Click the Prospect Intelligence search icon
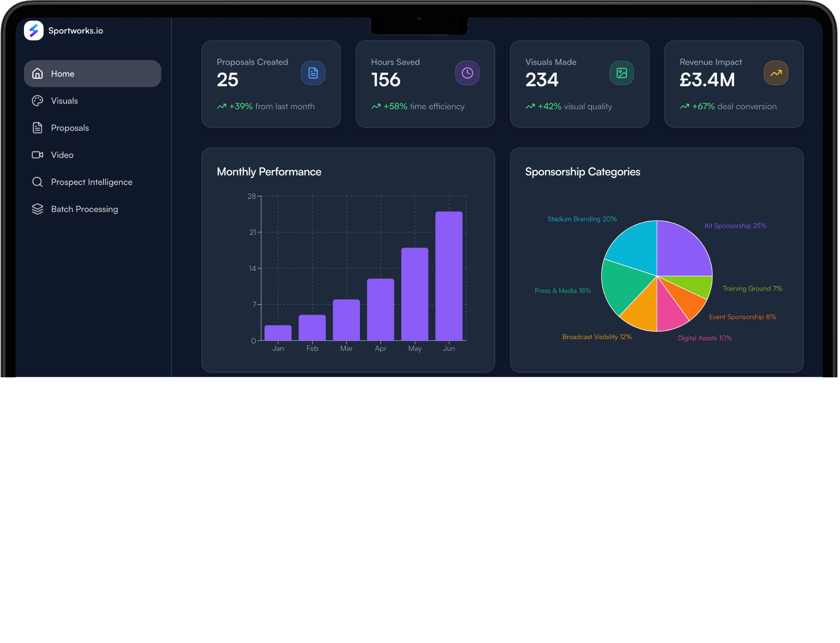Screen dimensions: 840x643 [x=37, y=182]
